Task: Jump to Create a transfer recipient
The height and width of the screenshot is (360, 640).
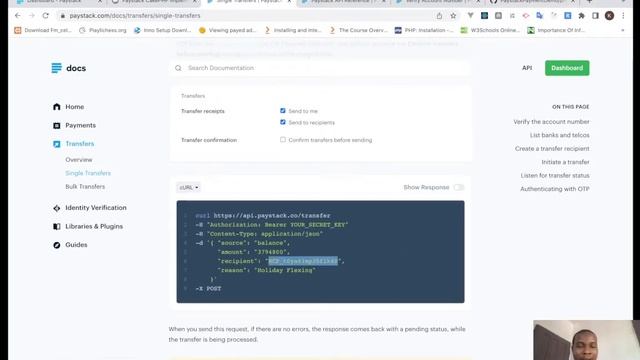Action: pos(552,149)
